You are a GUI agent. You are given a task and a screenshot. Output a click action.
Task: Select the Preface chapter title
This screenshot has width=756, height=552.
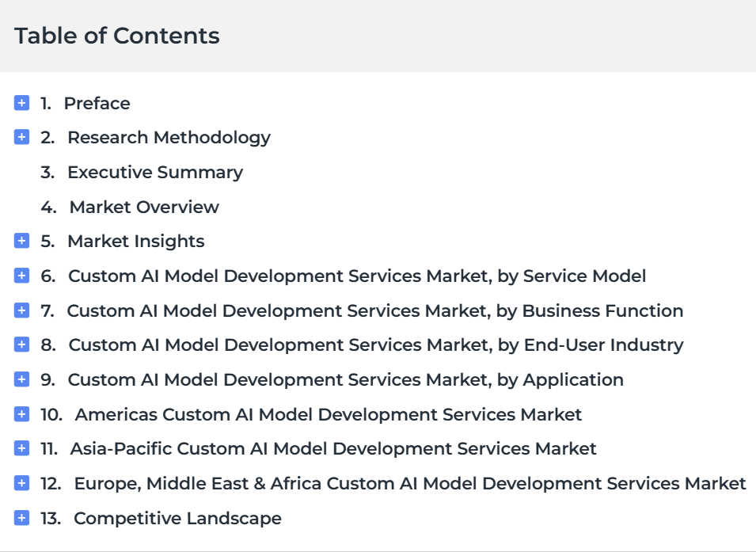(x=97, y=103)
